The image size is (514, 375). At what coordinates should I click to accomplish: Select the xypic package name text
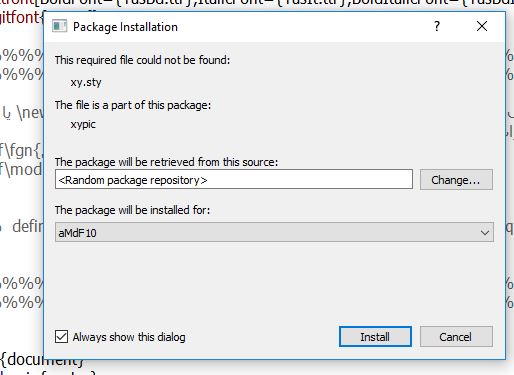tap(83, 124)
